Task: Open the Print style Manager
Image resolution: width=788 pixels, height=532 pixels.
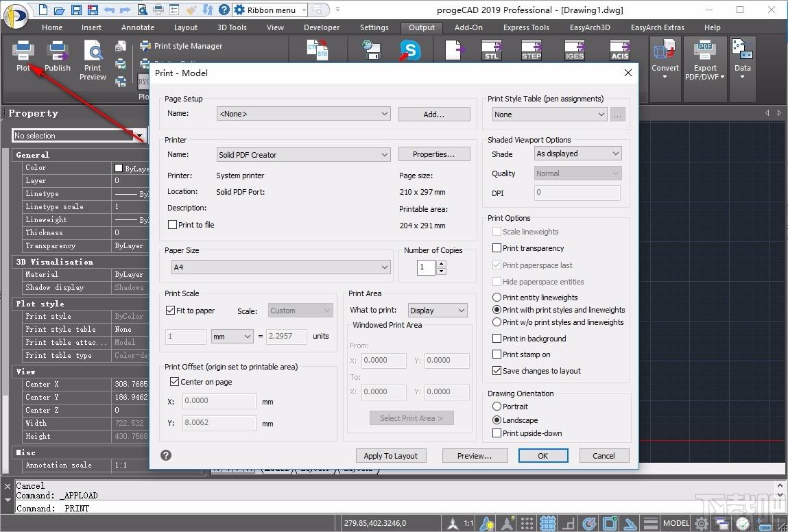Action: (181, 46)
